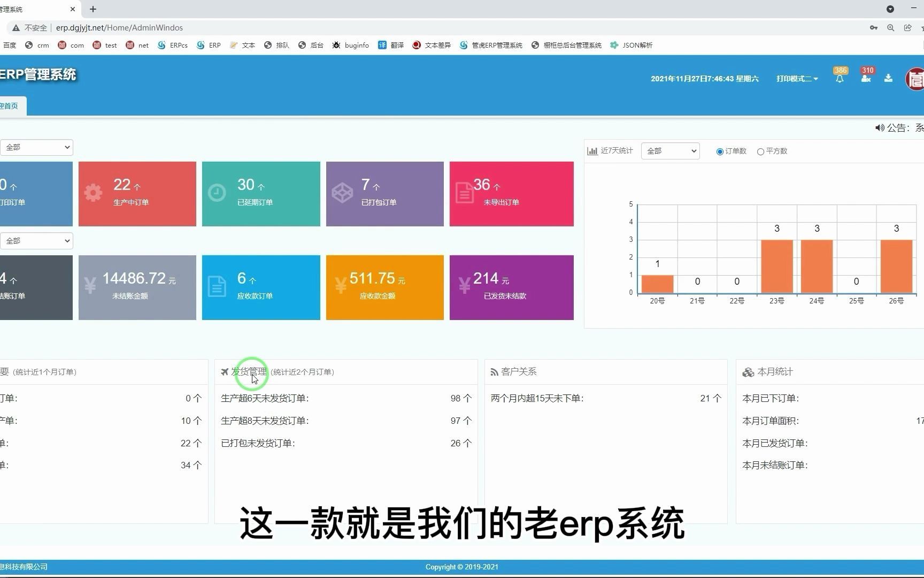Image resolution: width=924 pixels, height=578 pixels.
Task: Click the password key icon in address bar
Action: tap(874, 28)
